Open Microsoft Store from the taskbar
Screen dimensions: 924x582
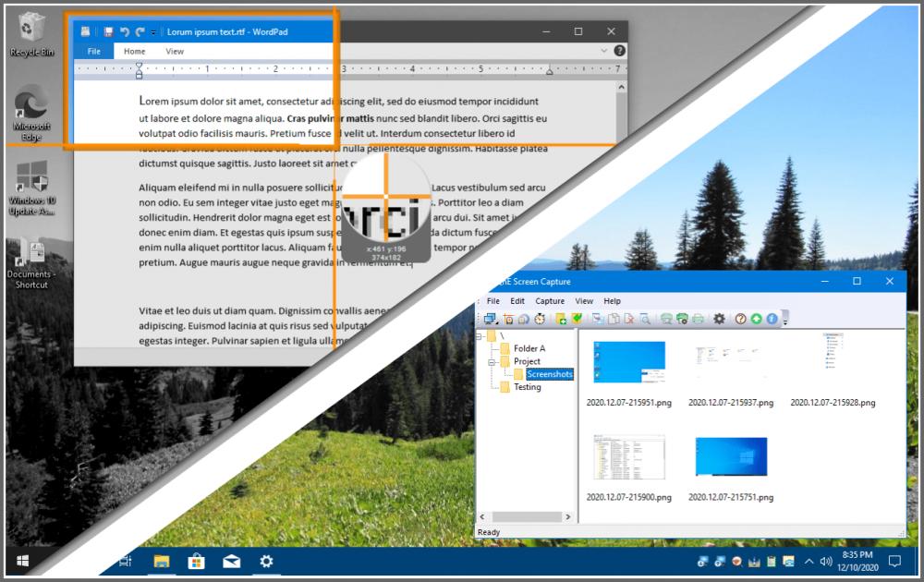click(x=196, y=560)
